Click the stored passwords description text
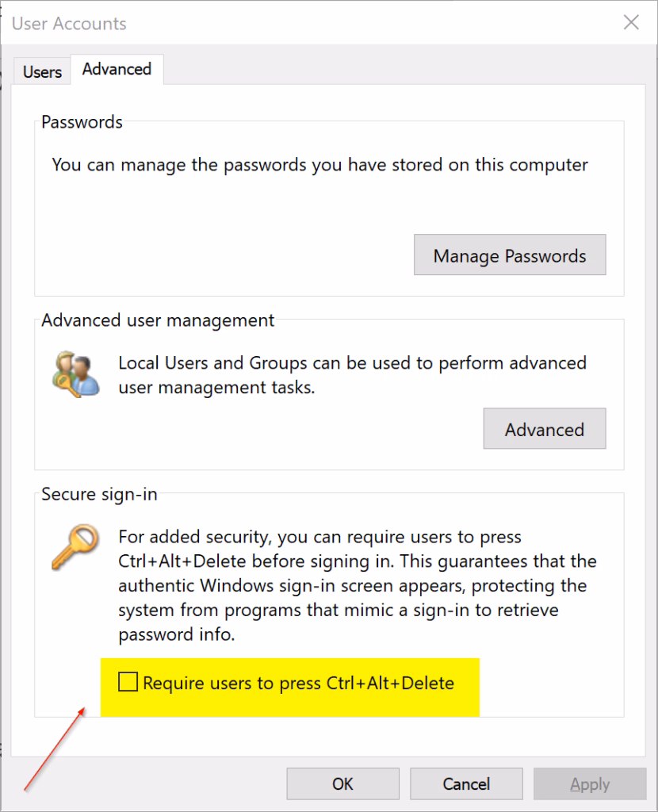Screen dimensions: 658x812 click(319, 165)
